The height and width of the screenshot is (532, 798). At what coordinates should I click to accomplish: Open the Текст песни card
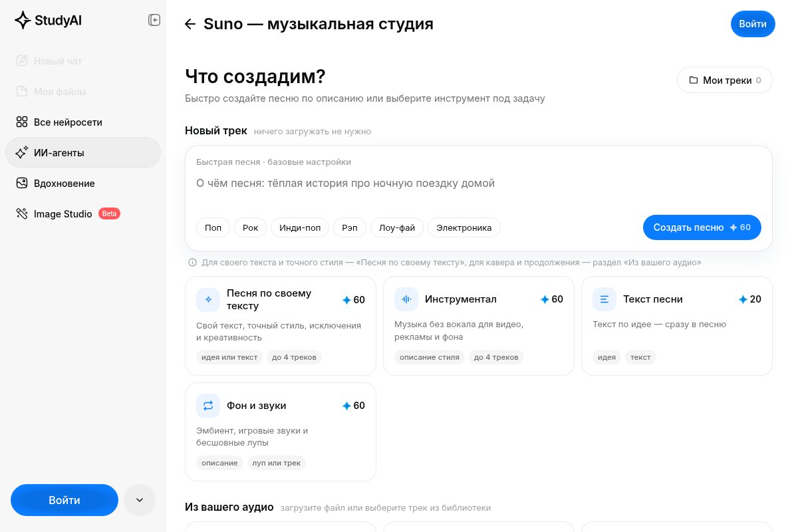pos(677,326)
